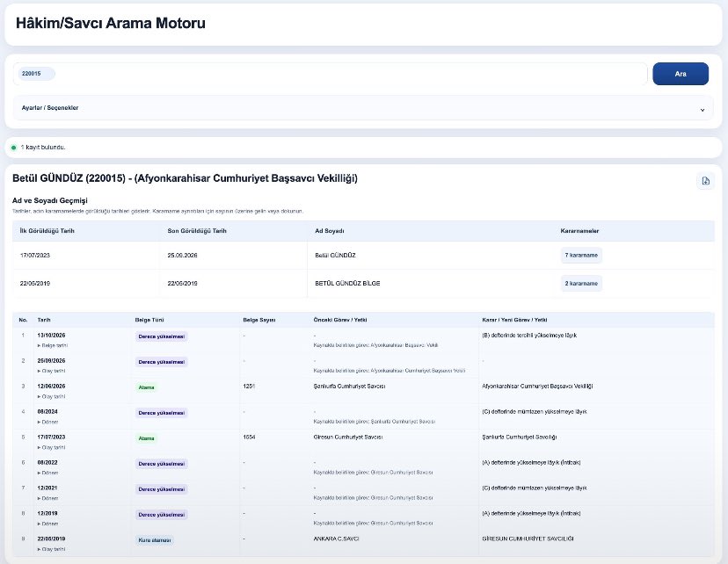The width and height of the screenshot is (728, 564).
Task: Click the Atama badge in the 17/07/2023 row
Action: click(x=146, y=438)
